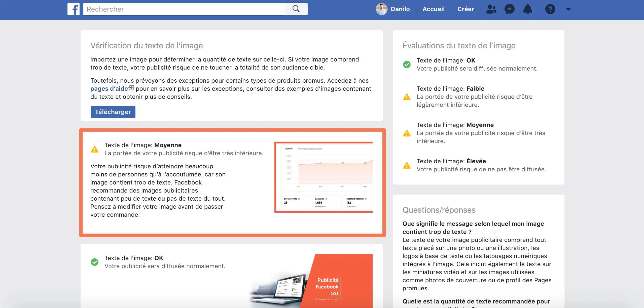Click the Facebook logo icon
The width and height of the screenshot is (644, 308).
(x=73, y=9)
